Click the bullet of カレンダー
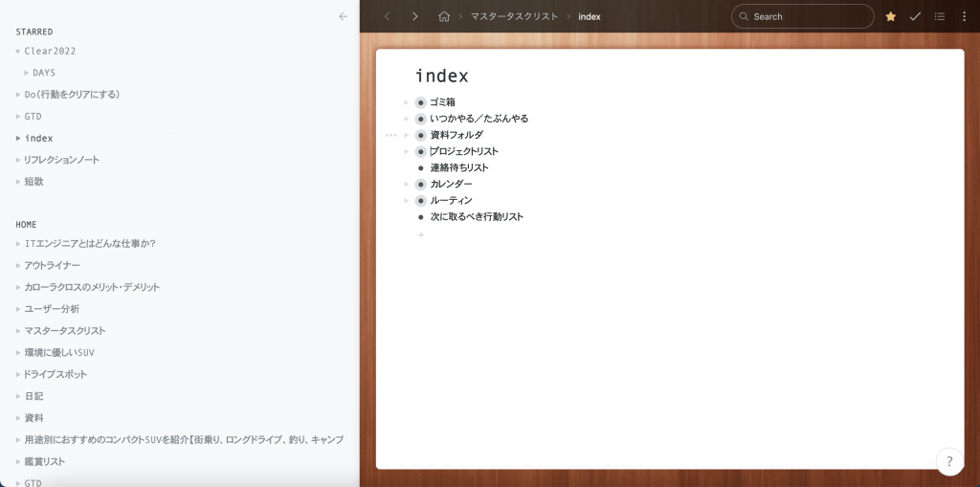The height and width of the screenshot is (487, 980). point(421,184)
